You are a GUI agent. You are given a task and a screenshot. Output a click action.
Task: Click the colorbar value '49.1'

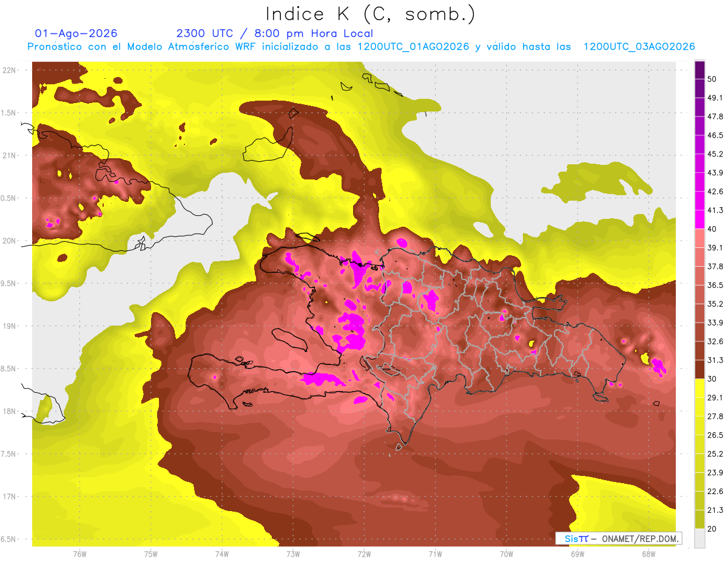pyautogui.click(x=715, y=98)
